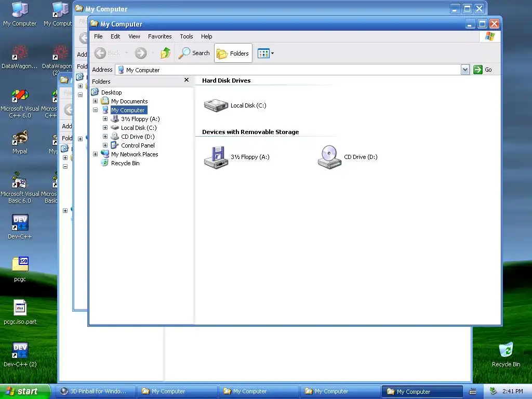Click the Search toolbar button
Screen dimensions: 532x399
point(194,53)
